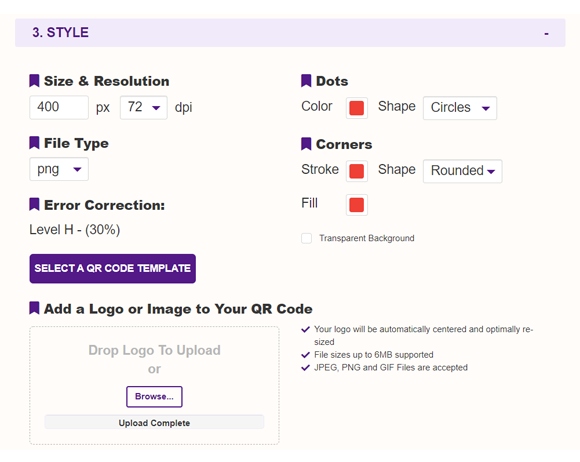Click the bookmark icon beside Size & Resolution
The height and width of the screenshot is (462, 580).
click(x=34, y=81)
